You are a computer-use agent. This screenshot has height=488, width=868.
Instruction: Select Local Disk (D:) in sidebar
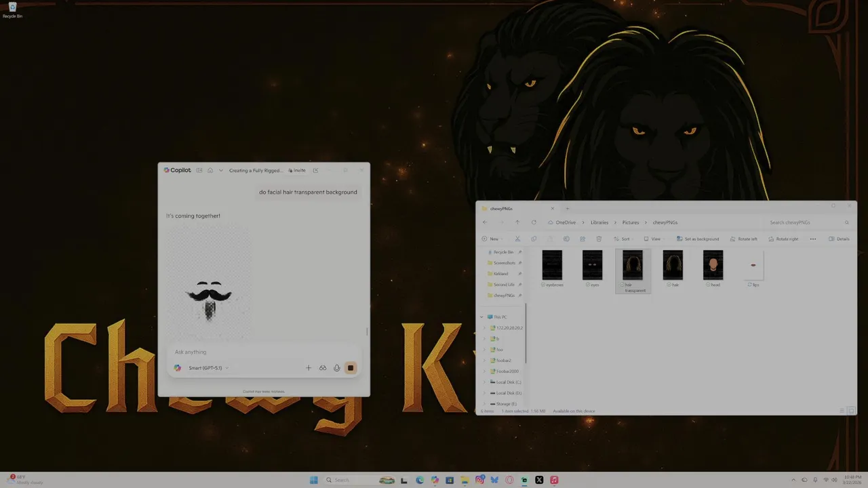pyautogui.click(x=505, y=393)
